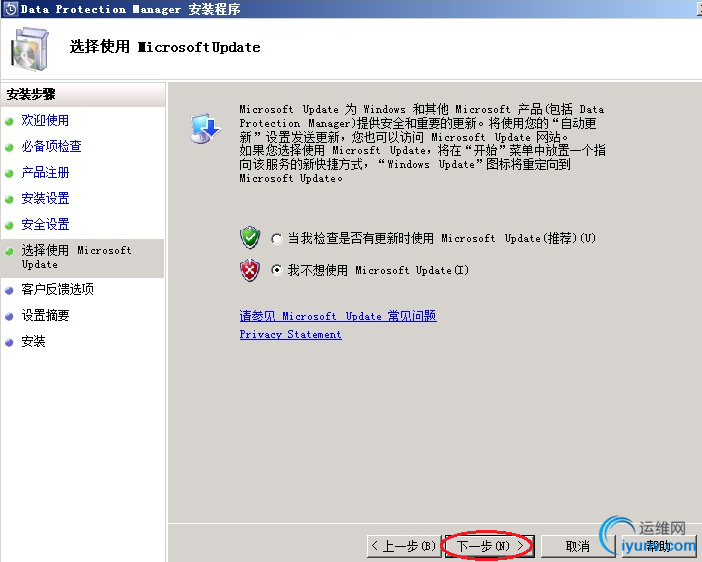Select 我不想使用 Microsoft Update radio button
This screenshot has height=562, width=702.
277,270
